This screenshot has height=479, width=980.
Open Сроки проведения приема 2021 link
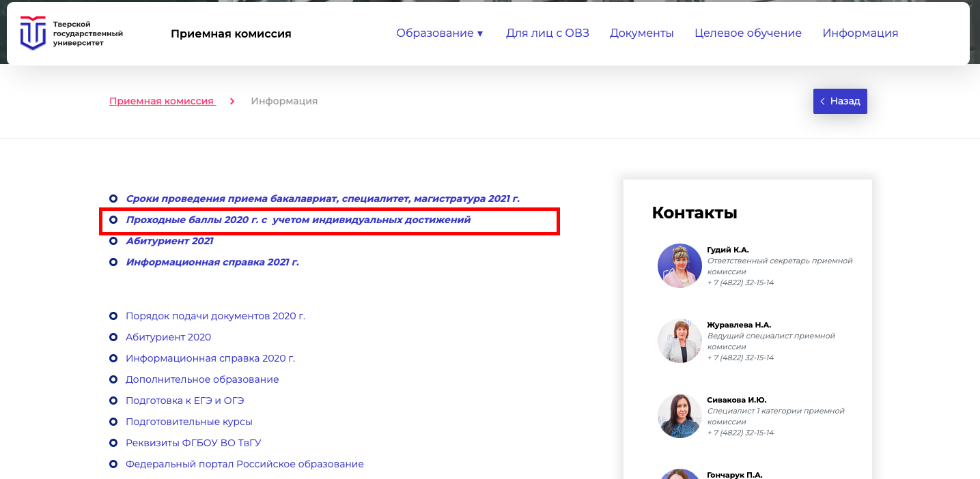pyautogui.click(x=322, y=199)
